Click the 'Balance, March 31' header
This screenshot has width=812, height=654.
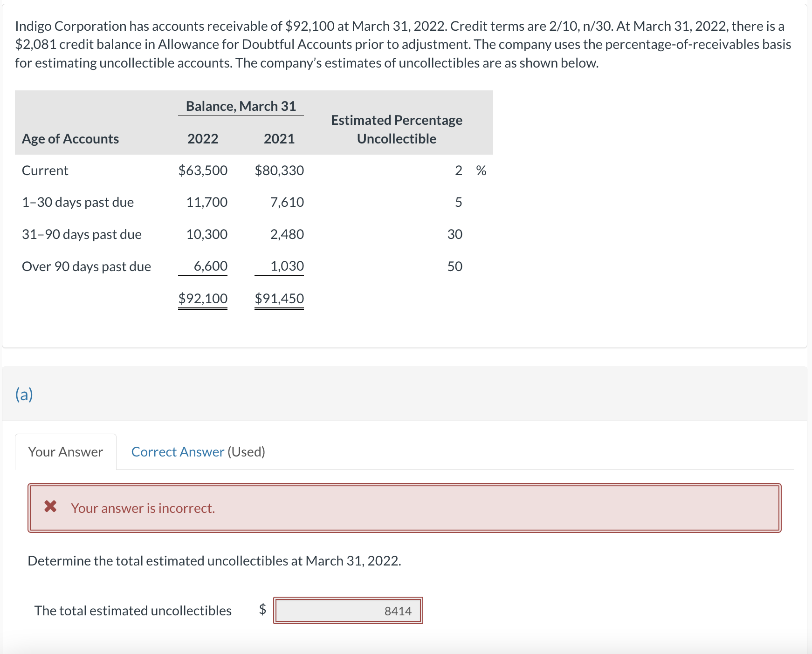[241, 106]
